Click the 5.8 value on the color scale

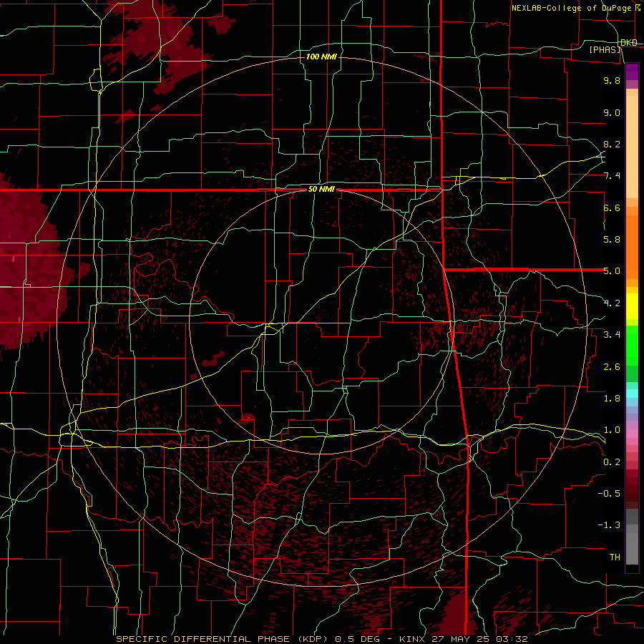(612, 240)
